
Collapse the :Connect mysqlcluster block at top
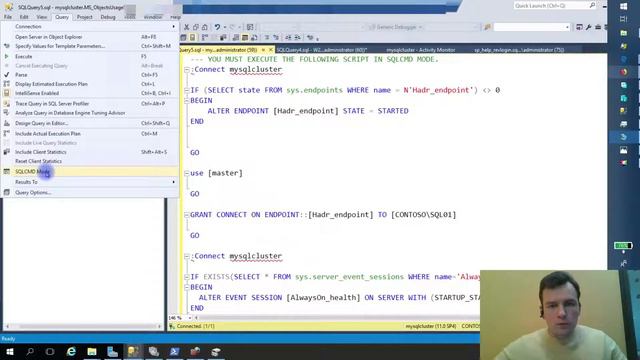point(187,70)
